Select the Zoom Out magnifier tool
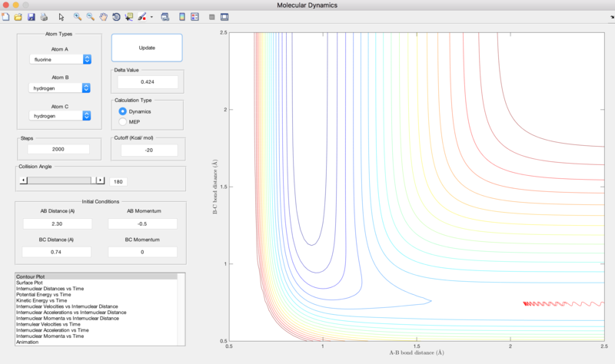The width and height of the screenshot is (615, 364). click(x=91, y=16)
